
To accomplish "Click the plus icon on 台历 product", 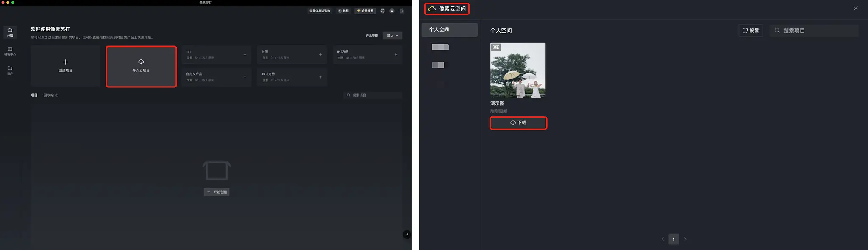I will coord(320,55).
